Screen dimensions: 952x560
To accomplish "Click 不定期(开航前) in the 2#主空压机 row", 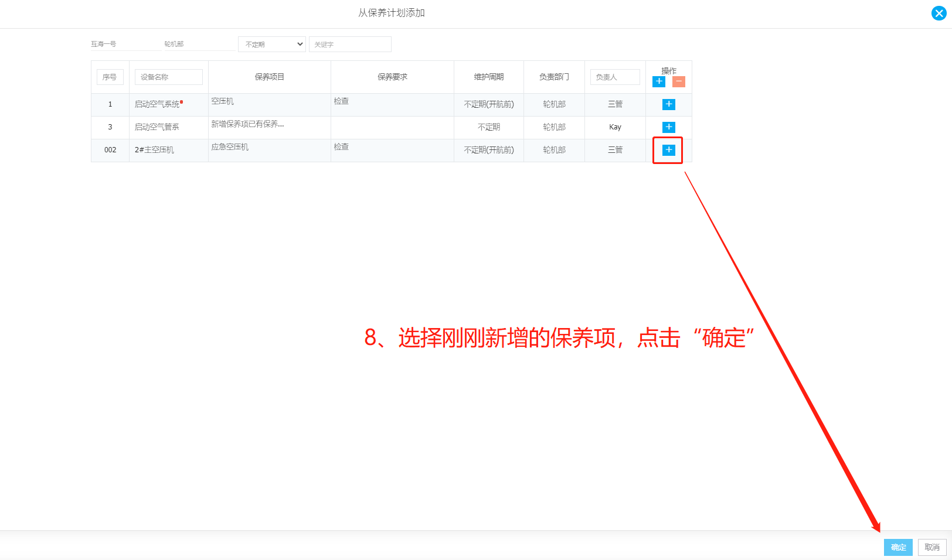I will tap(489, 150).
